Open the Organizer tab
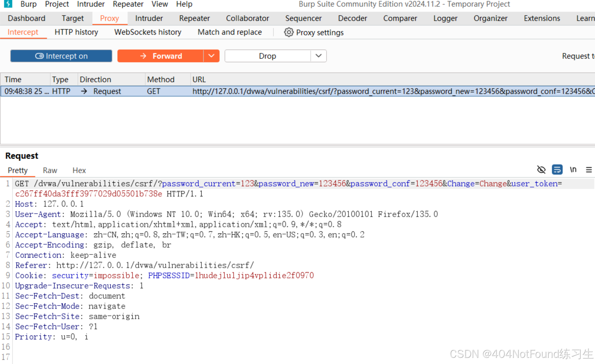 click(x=491, y=18)
